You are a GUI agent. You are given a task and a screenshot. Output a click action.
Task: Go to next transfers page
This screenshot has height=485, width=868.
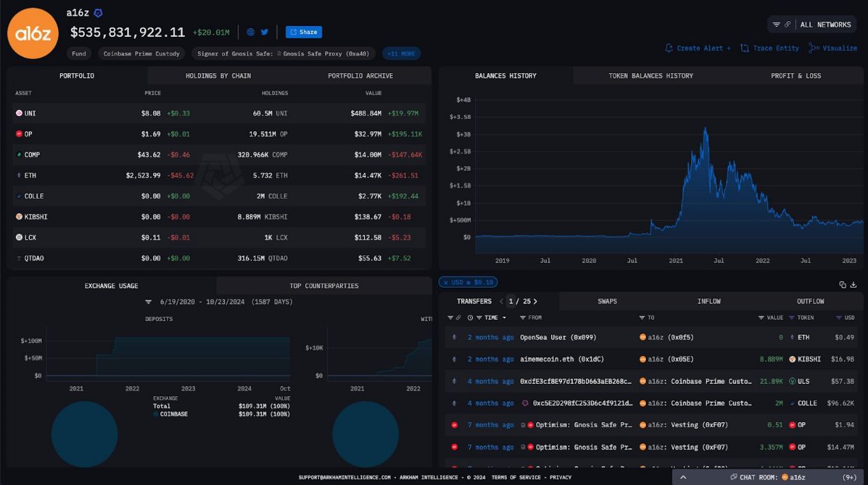click(x=535, y=301)
